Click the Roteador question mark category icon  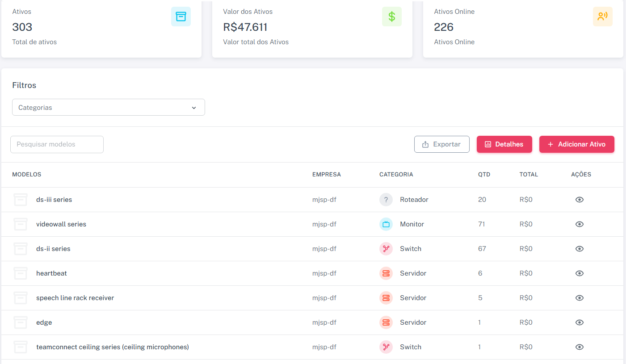coord(386,200)
